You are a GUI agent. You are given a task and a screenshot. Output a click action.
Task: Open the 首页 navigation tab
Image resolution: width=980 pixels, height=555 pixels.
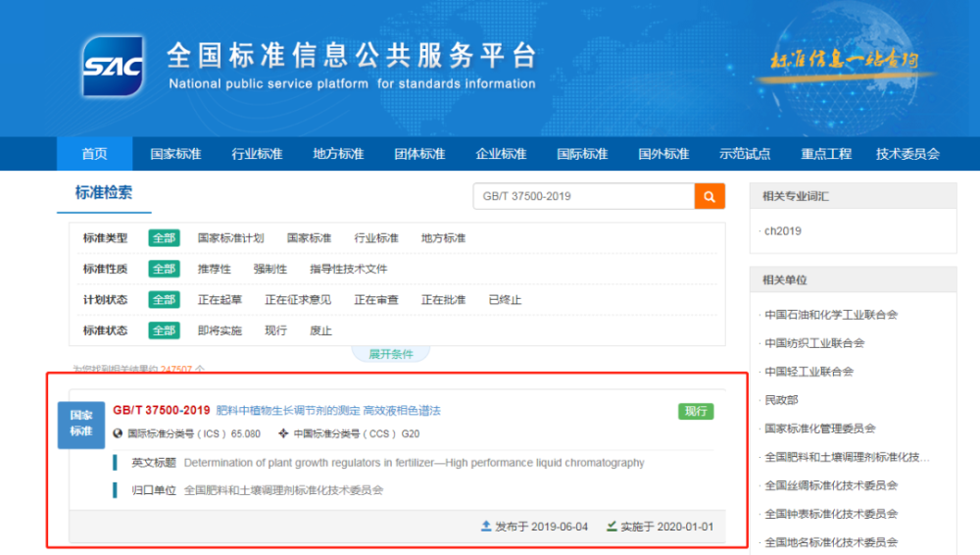[94, 153]
